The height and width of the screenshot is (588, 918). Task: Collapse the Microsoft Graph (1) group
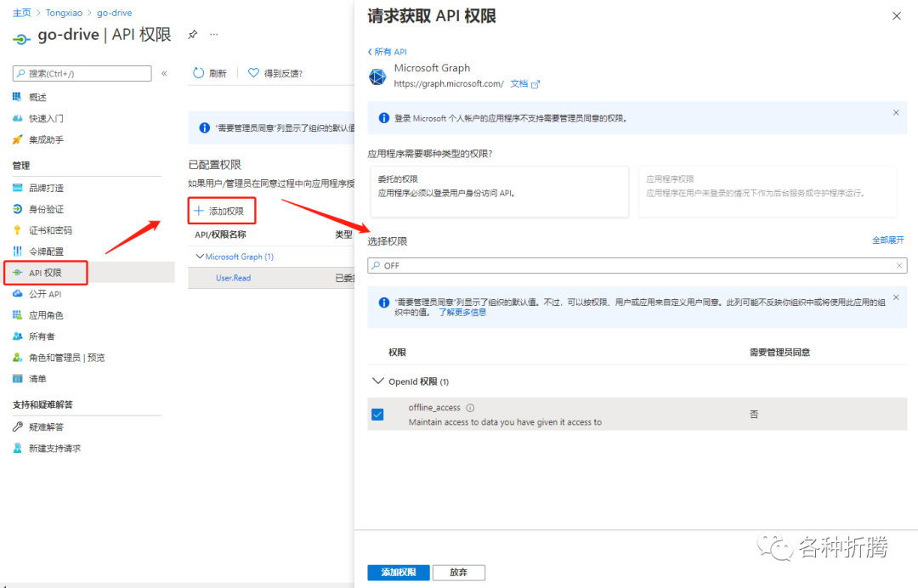[x=200, y=257]
